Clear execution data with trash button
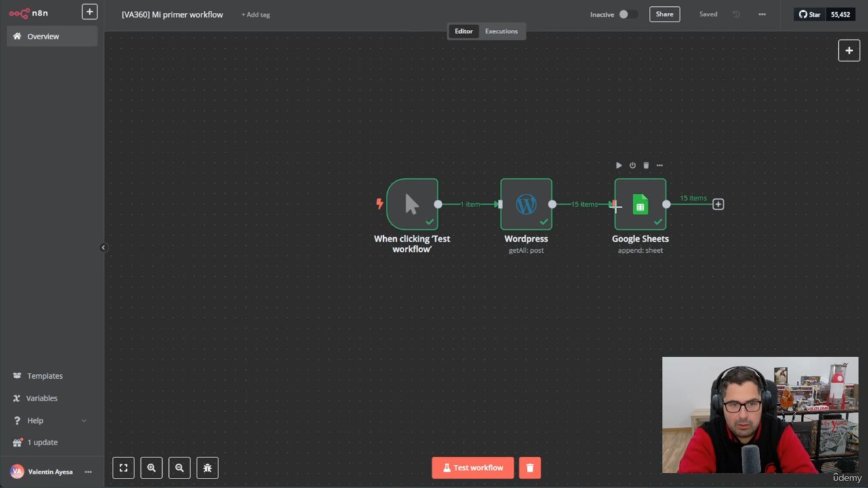868x488 pixels. click(x=530, y=468)
